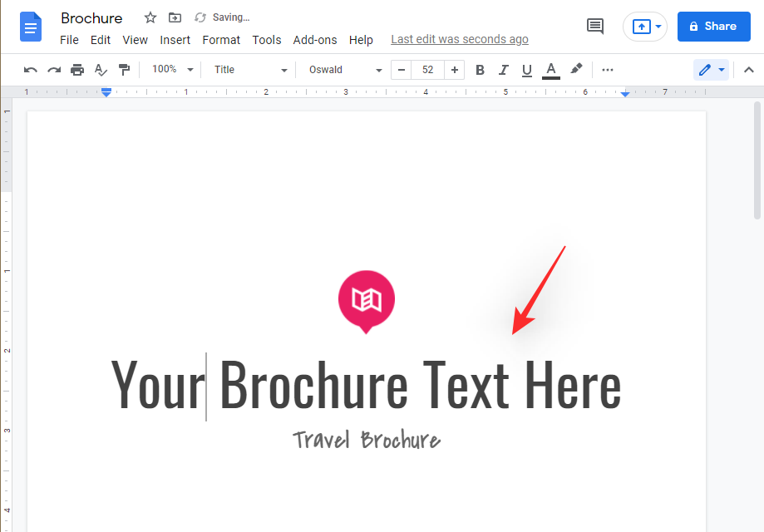Viewport: 764px width, 532px height.
Task: Click the blue Share button
Action: point(713,27)
